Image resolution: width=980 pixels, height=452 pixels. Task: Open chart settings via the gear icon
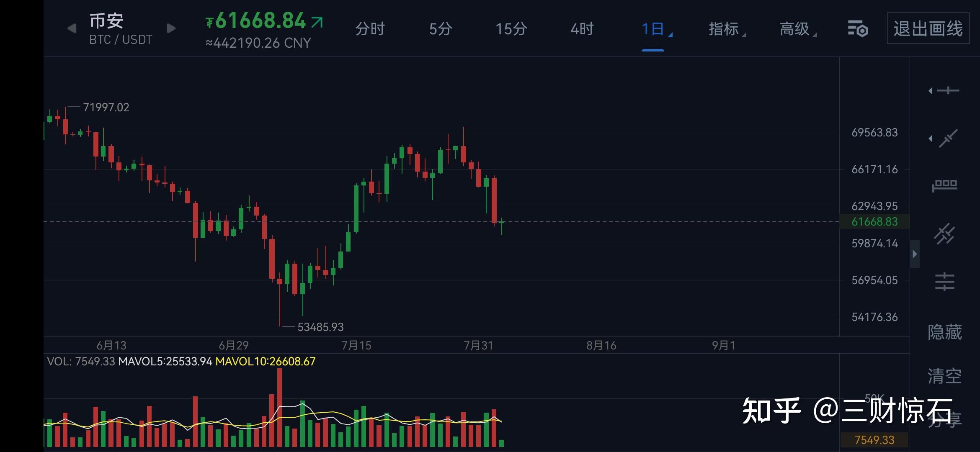[859, 28]
